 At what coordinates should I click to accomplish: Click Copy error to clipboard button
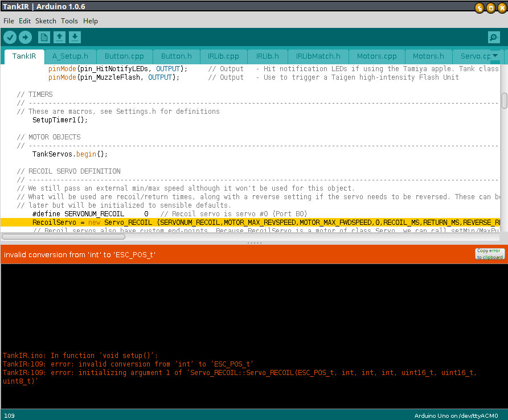(x=490, y=254)
